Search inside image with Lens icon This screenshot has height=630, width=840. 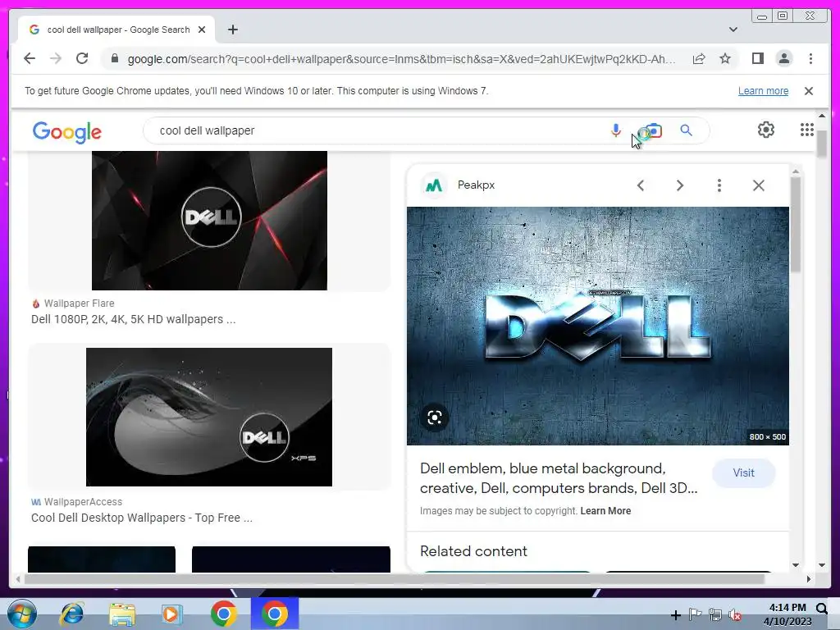click(x=435, y=418)
